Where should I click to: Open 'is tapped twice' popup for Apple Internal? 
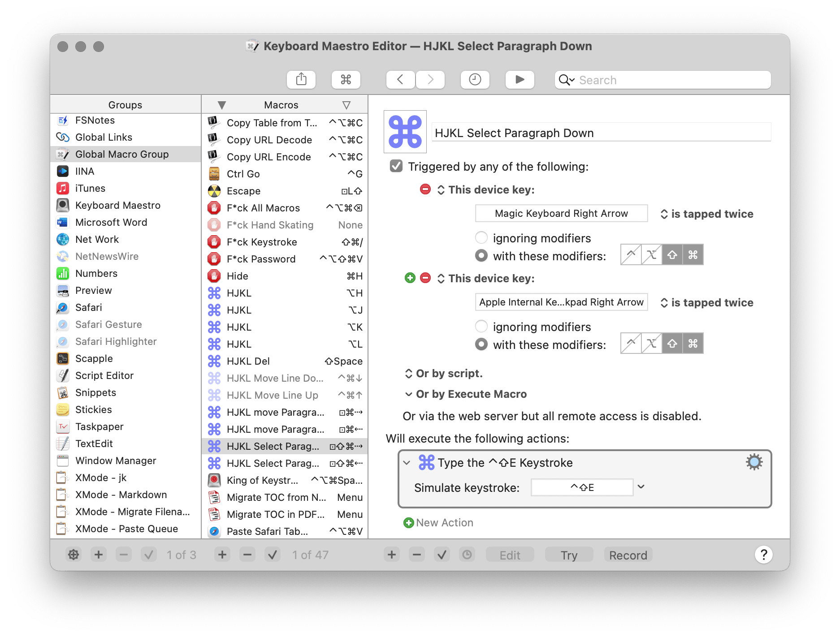[x=706, y=302]
